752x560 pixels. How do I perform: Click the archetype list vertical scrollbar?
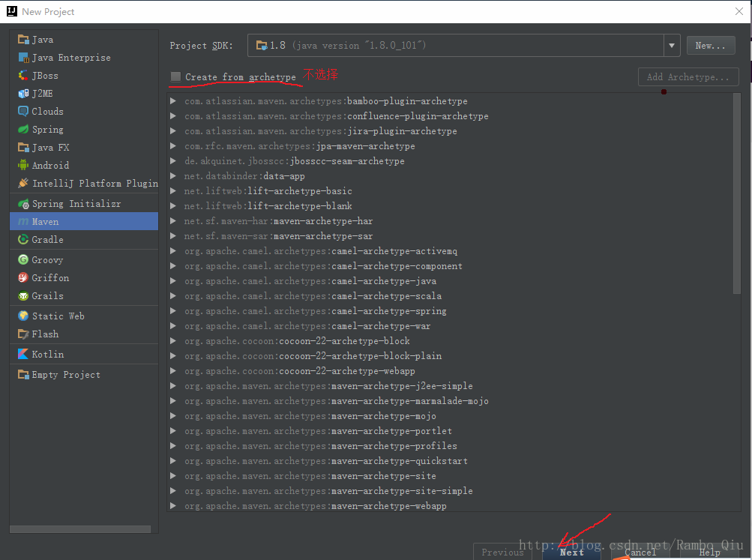pyautogui.click(x=737, y=193)
